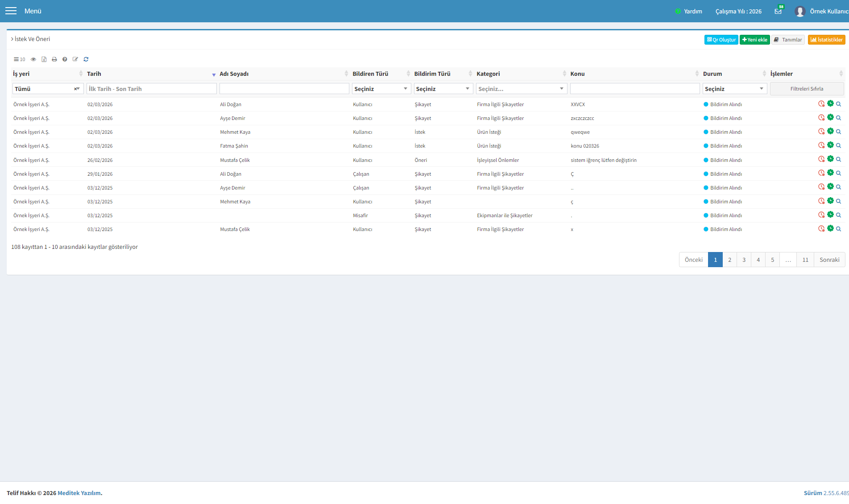The height and width of the screenshot is (504, 849).
Task: Click green clock badge in Misafir row
Action: coord(830,215)
